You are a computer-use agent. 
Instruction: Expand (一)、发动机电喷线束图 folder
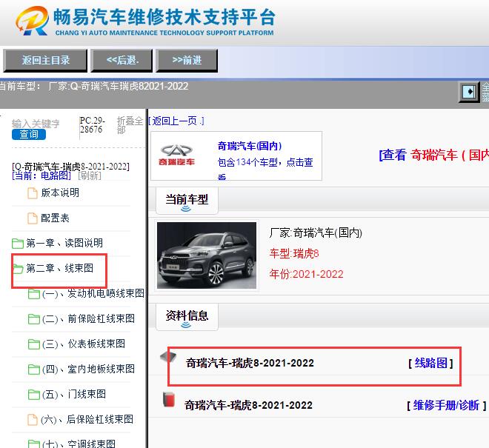click(93, 293)
